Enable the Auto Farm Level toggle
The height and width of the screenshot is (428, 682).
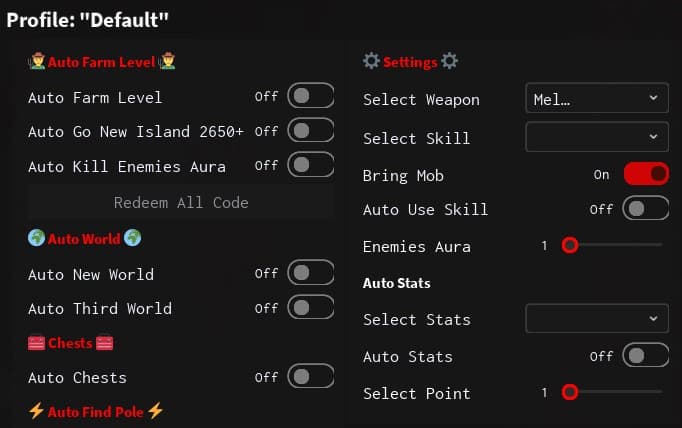(310, 97)
